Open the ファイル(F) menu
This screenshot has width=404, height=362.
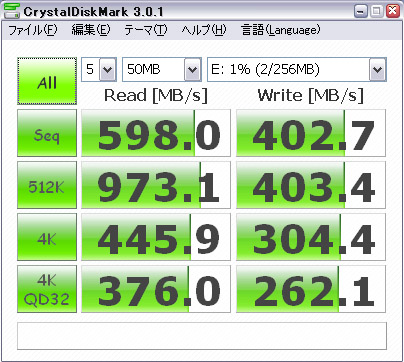pyautogui.click(x=33, y=30)
